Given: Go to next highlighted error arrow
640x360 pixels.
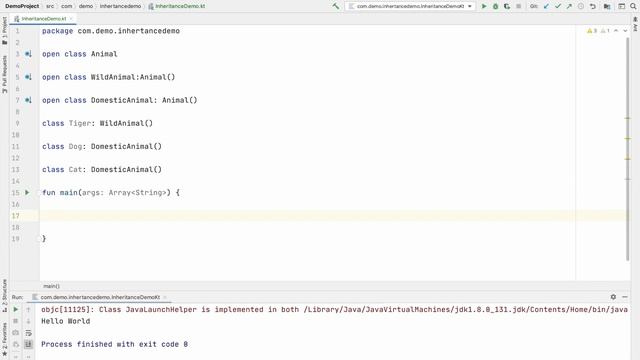Looking at the screenshot, I should point(625,31).
